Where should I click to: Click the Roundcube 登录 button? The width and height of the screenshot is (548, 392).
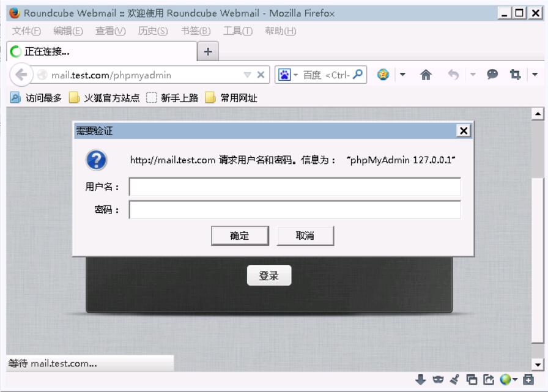click(268, 275)
